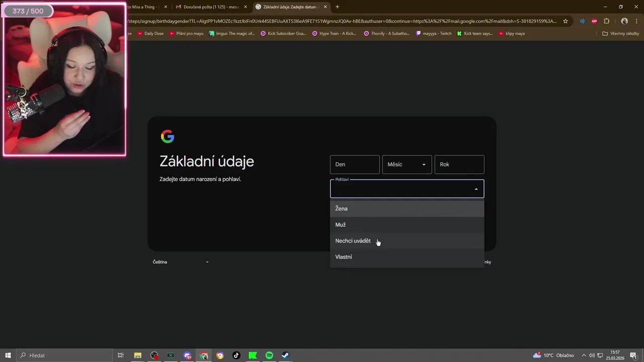Click the blue sound waves extension icon

582,21
